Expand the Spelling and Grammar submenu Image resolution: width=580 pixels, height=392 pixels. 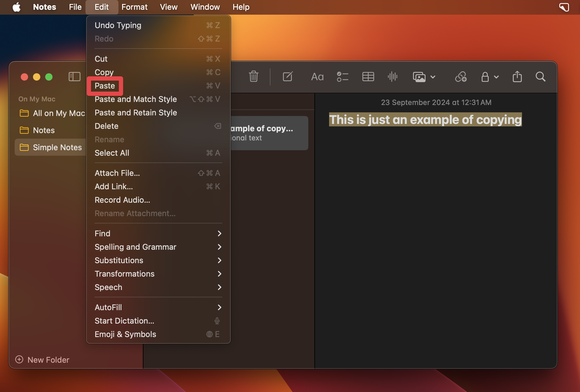pos(136,247)
